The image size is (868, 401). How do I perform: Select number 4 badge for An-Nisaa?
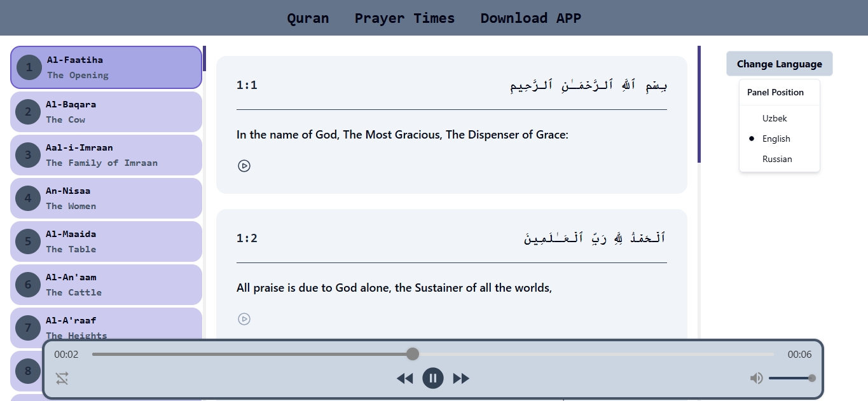[x=28, y=198]
